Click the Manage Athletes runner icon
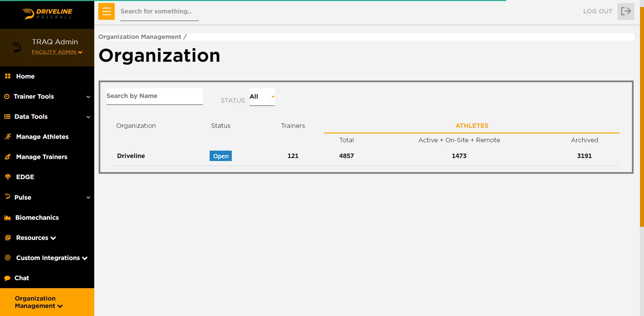 [8, 137]
